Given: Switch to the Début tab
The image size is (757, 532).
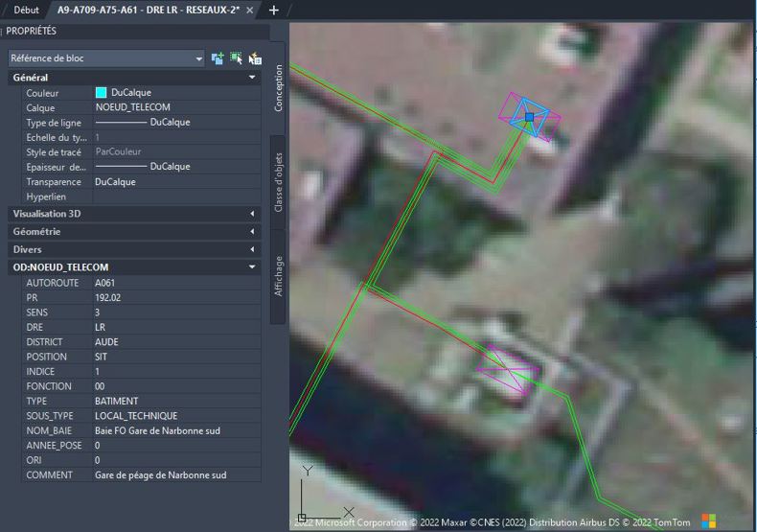Looking at the screenshot, I should (x=26, y=10).
